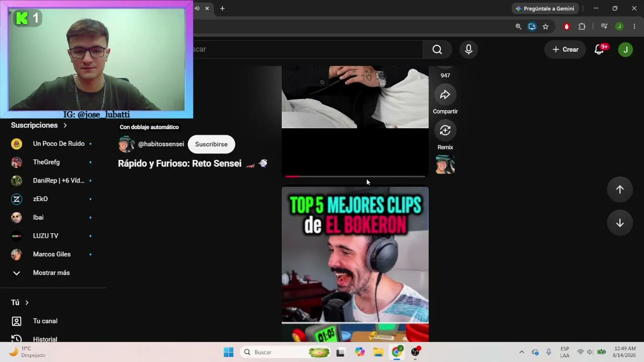Open the ESP LAA language switcher
The width and height of the screenshot is (644, 362).
pos(565,352)
